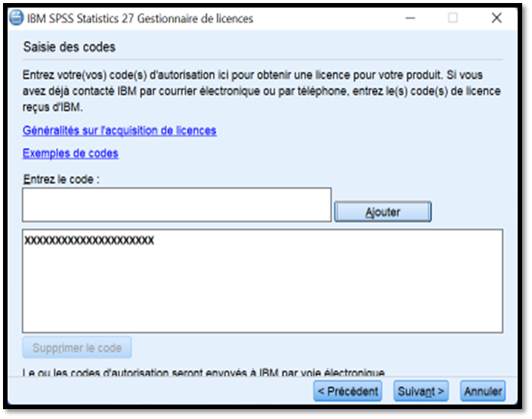The width and height of the screenshot is (532, 419).
Task: Click the note about codes sent to IBM
Action: 204,372
